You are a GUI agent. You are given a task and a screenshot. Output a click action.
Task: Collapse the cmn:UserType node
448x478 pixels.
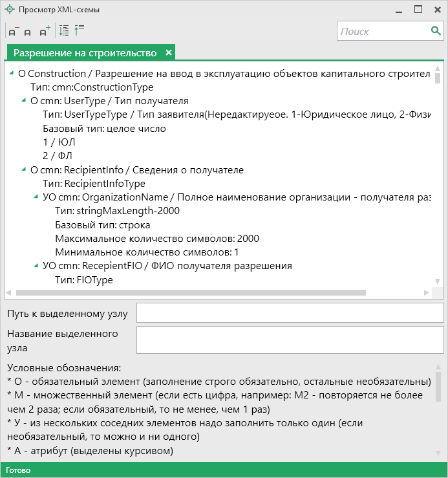coord(25,101)
